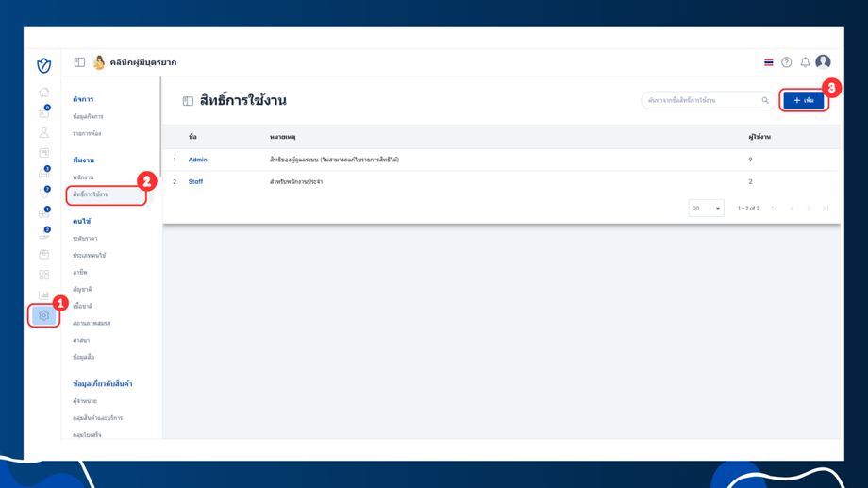Open the bed icon with badge 3
868x488 pixels.
43,173
